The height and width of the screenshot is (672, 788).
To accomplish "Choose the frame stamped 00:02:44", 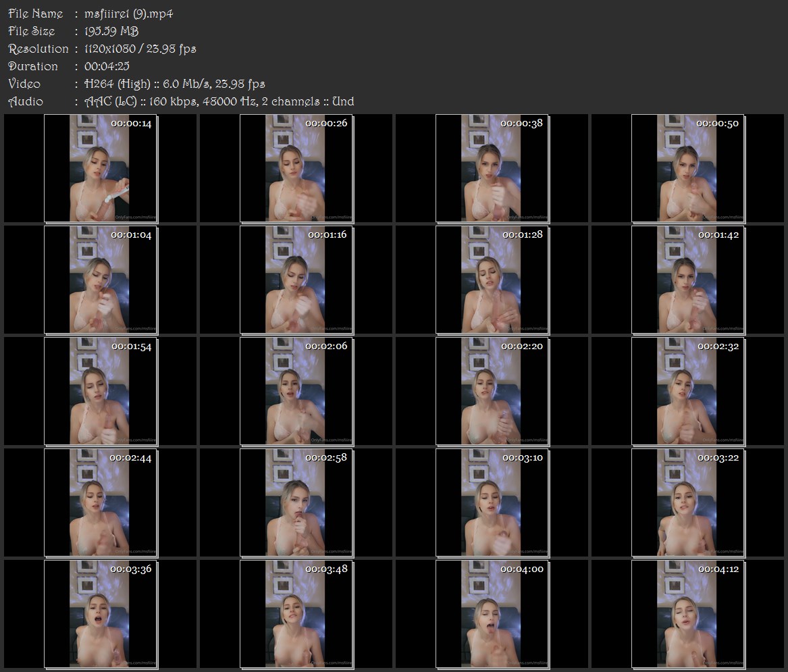I will [101, 503].
